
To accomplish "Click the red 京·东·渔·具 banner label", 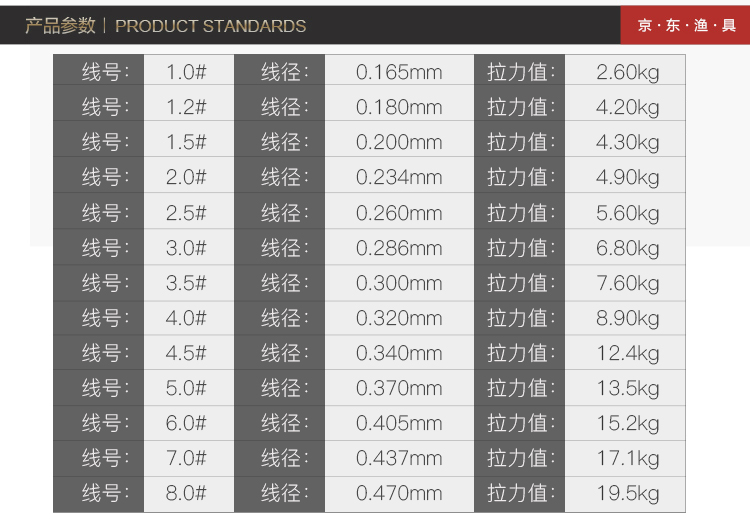I will (x=686, y=25).
